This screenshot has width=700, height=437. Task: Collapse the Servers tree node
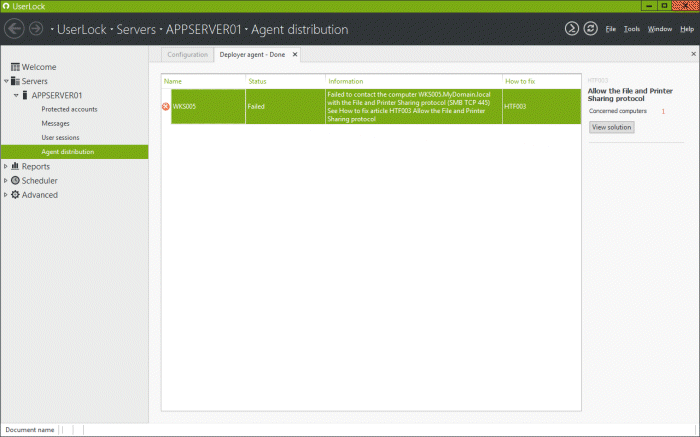coord(6,81)
